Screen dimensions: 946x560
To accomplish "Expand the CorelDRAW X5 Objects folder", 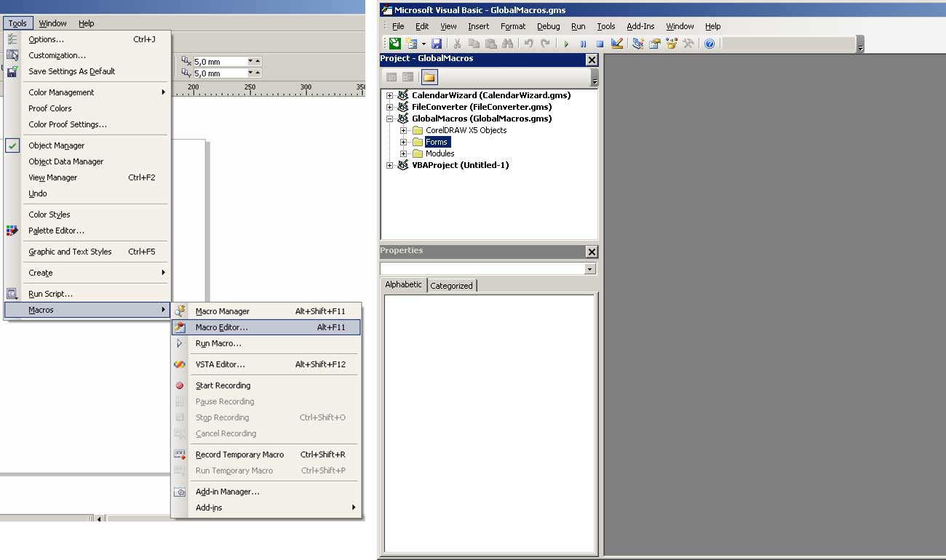I will pos(404,130).
